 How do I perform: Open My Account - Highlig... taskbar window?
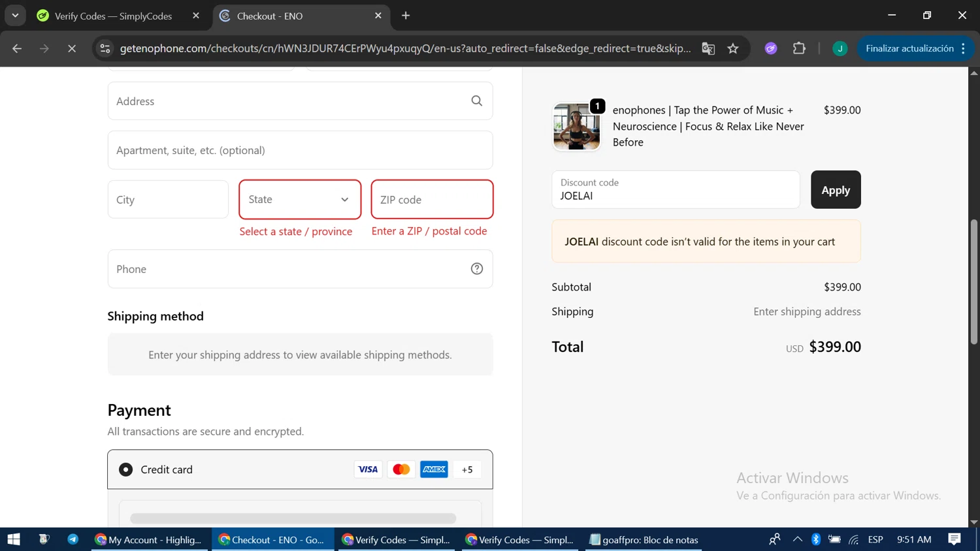pyautogui.click(x=149, y=539)
